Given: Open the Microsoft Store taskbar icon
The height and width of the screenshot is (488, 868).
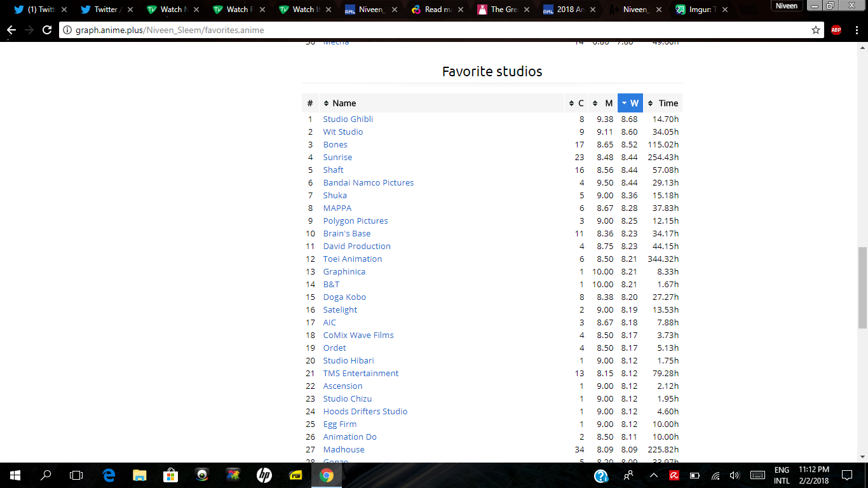Looking at the screenshot, I should point(171,475).
